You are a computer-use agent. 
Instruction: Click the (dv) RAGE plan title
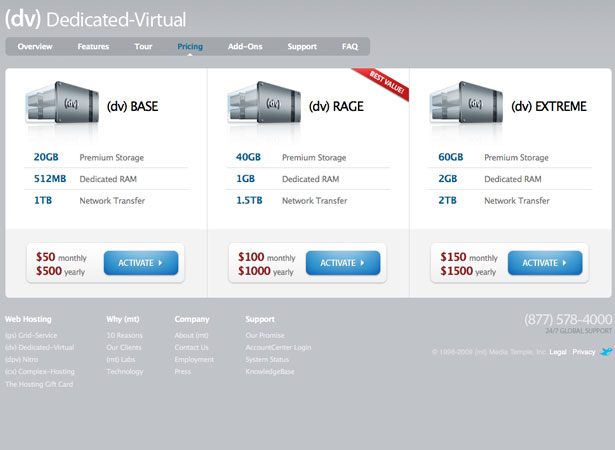coord(336,106)
